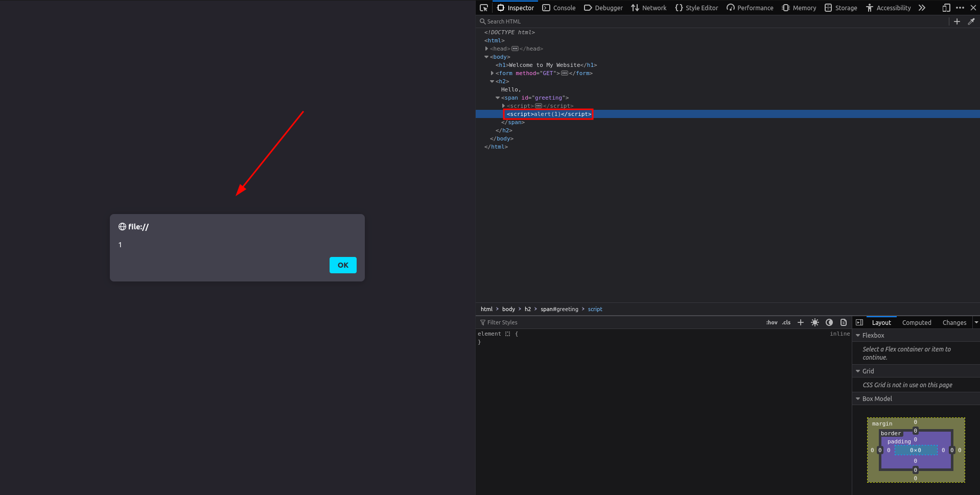The width and height of the screenshot is (980, 495).
Task: Toggle dark color scheme simulation
Action: 829,322
